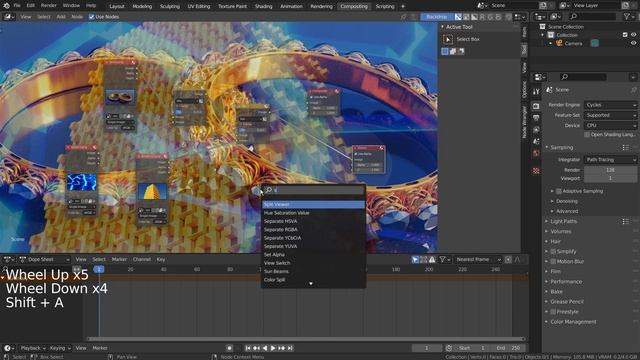
Task: Click the Select Box active tool icon
Action: [x=448, y=39]
